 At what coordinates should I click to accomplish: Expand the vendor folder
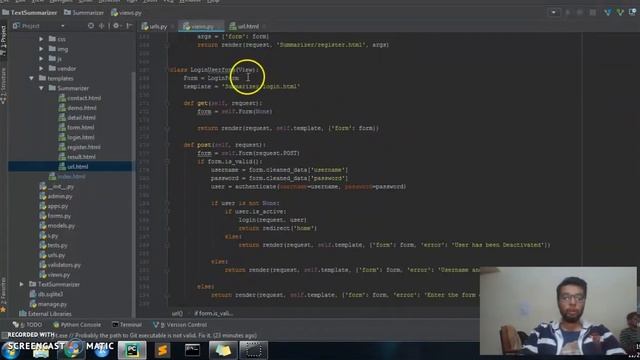41,69
